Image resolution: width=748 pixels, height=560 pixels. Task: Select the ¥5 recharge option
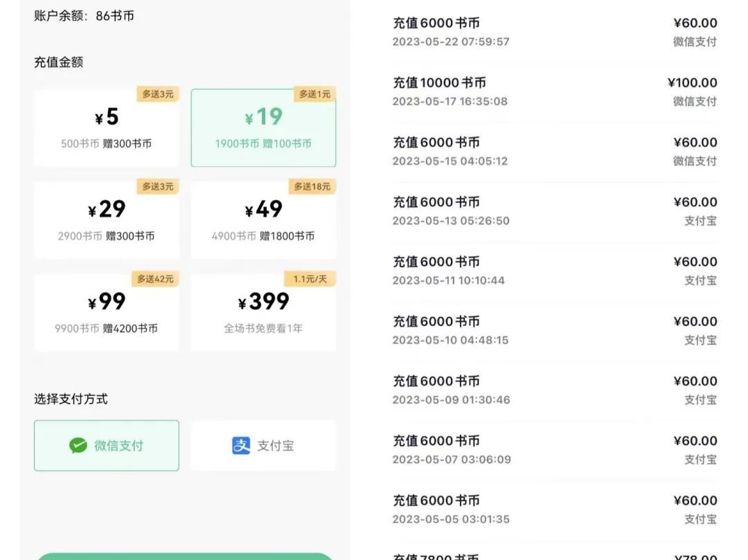(106, 128)
